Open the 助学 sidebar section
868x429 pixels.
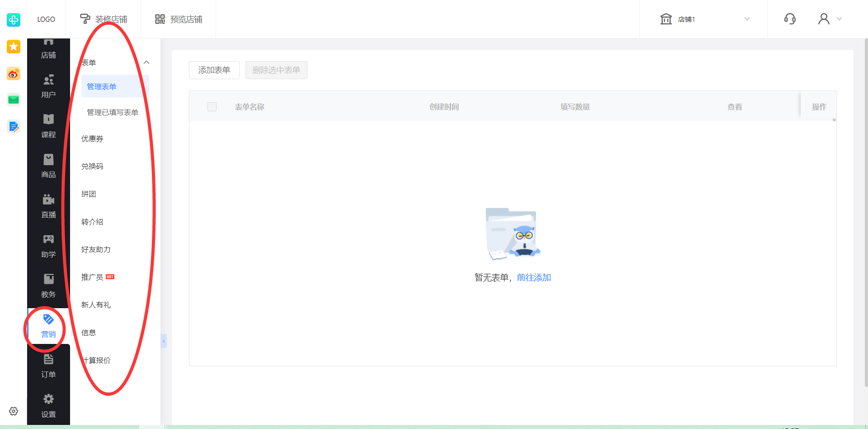[48, 246]
